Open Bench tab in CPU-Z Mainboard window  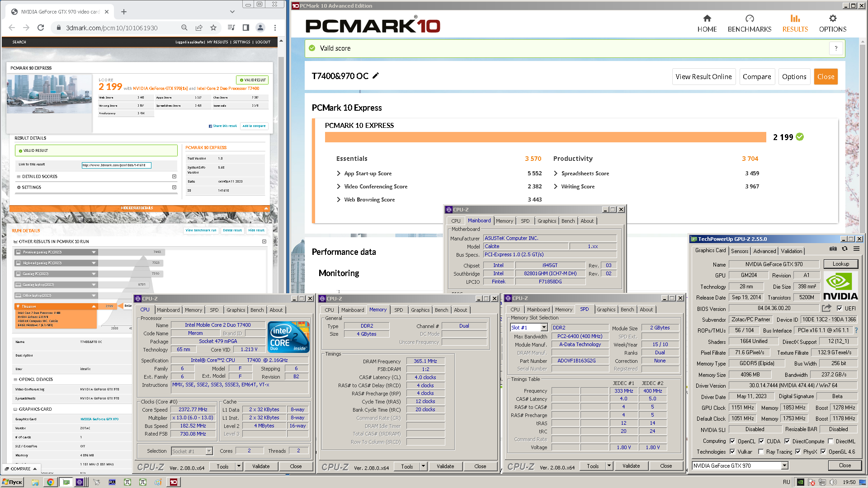[x=568, y=221]
